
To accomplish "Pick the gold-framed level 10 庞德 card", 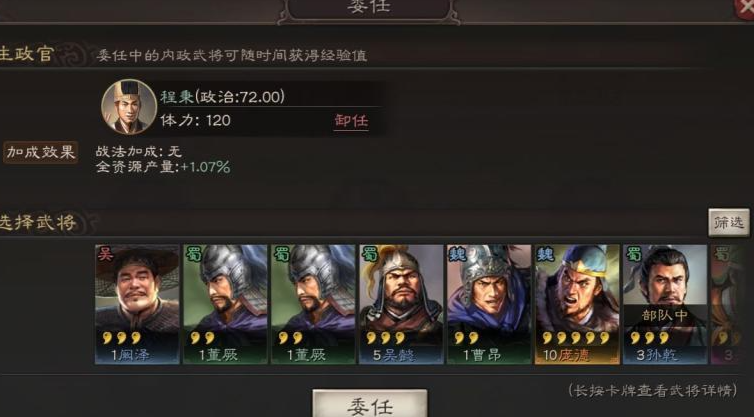I will [x=578, y=304].
